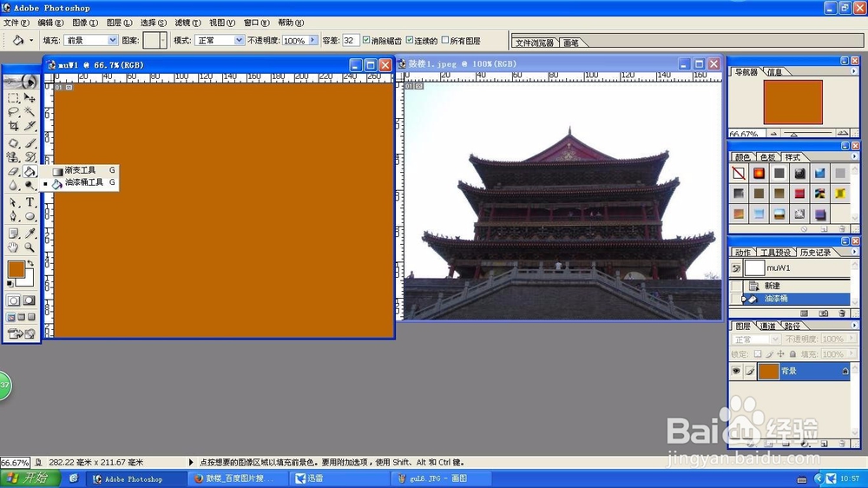The image size is (868, 488).
Task: Switch to the 动作 (Actions) tab
Action: tap(742, 253)
